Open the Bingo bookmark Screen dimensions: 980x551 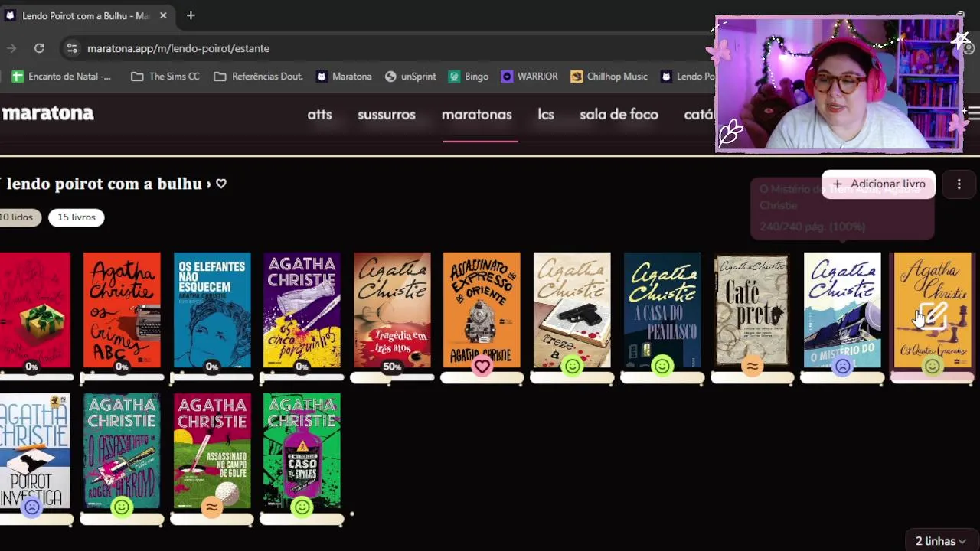coord(469,77)
